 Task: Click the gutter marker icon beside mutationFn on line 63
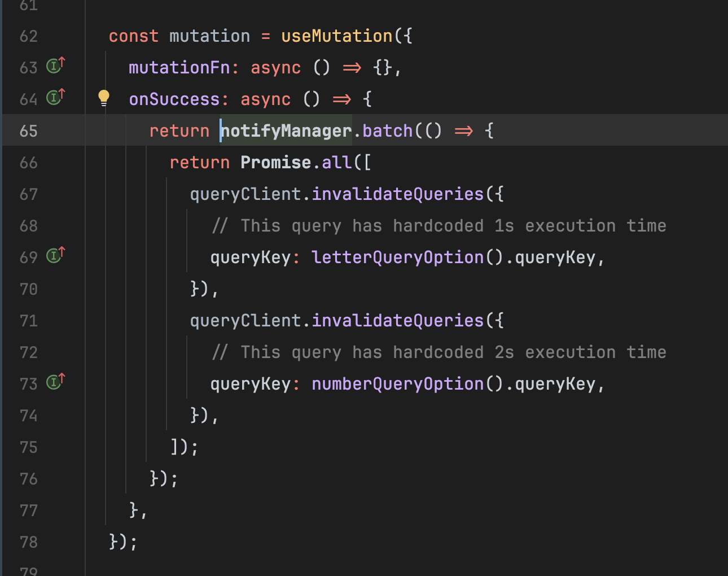point(55,66)
